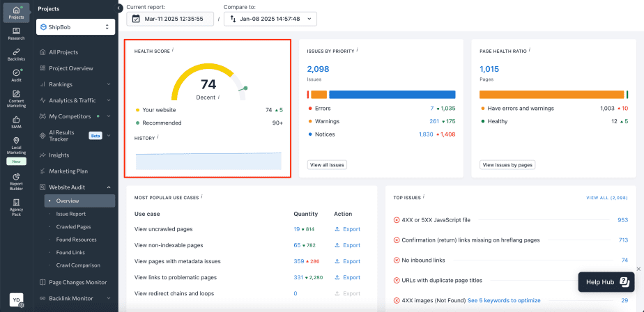Open the Crawl Comparison sub-item
Screen dimensions: 644x312
tap(77, 265)
